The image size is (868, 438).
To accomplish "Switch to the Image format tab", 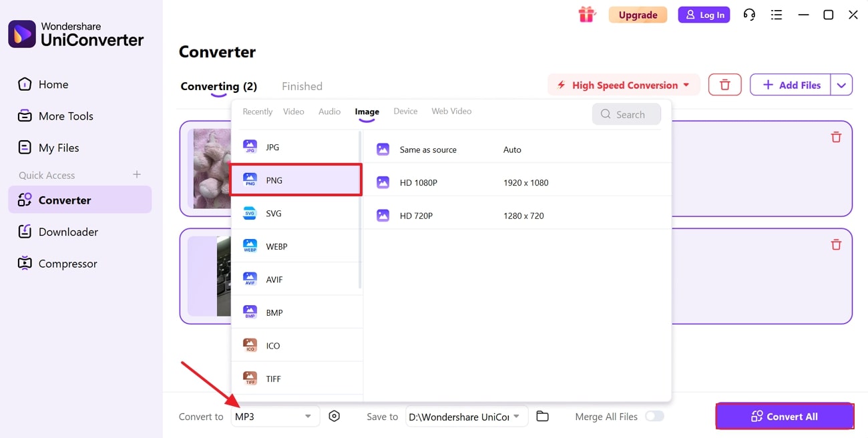I will tap(367, 112).
